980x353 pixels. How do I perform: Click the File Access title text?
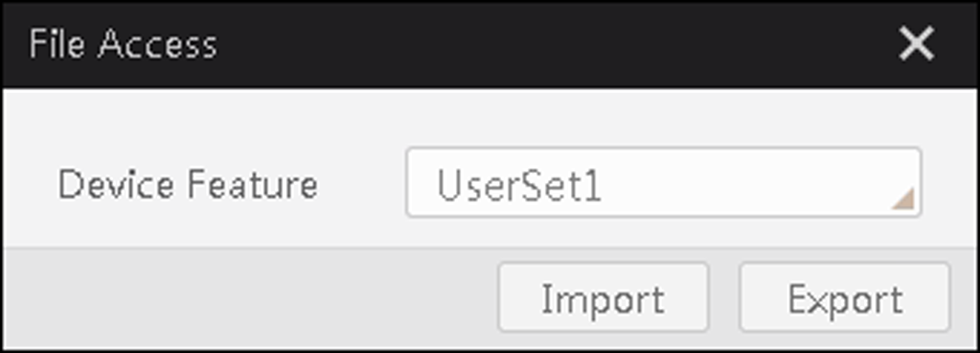[123, 45]
